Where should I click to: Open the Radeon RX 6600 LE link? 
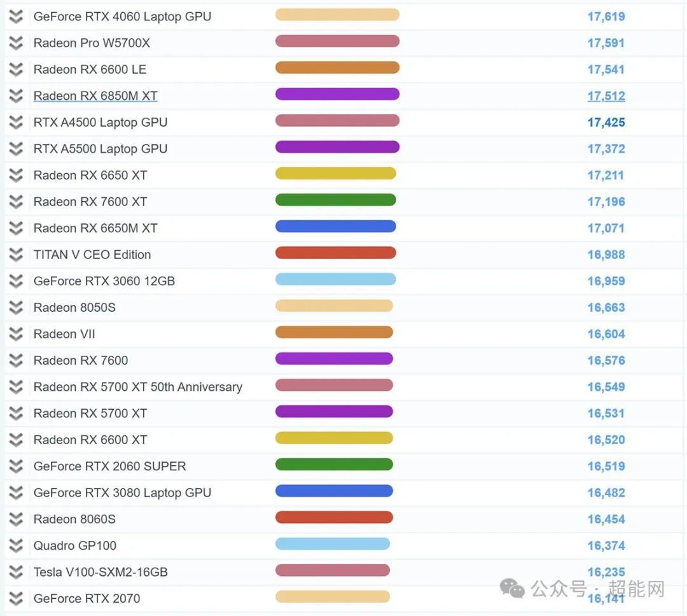click(x=90, y=69)
